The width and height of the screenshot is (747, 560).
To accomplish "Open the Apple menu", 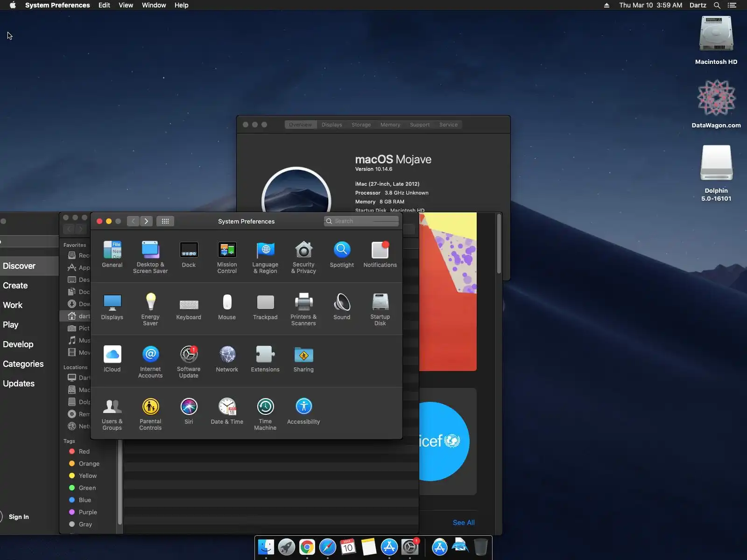I will pyautogui.click(x=13, y=5).
